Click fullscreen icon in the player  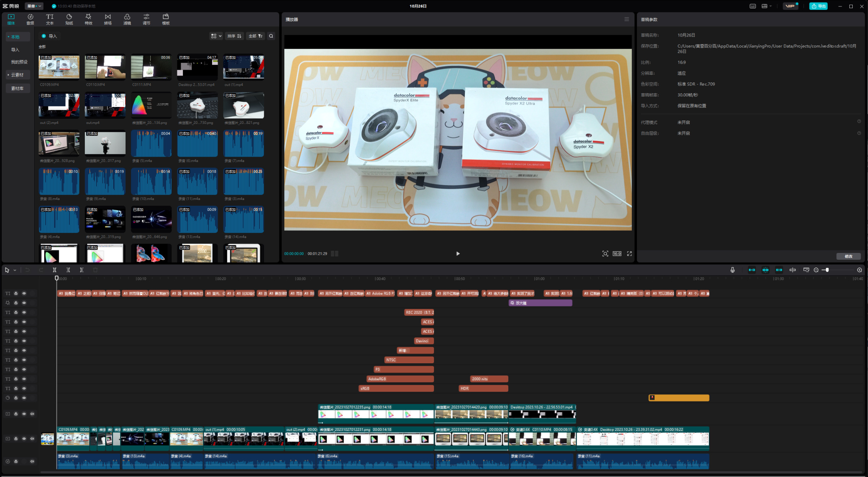(630, 254)
